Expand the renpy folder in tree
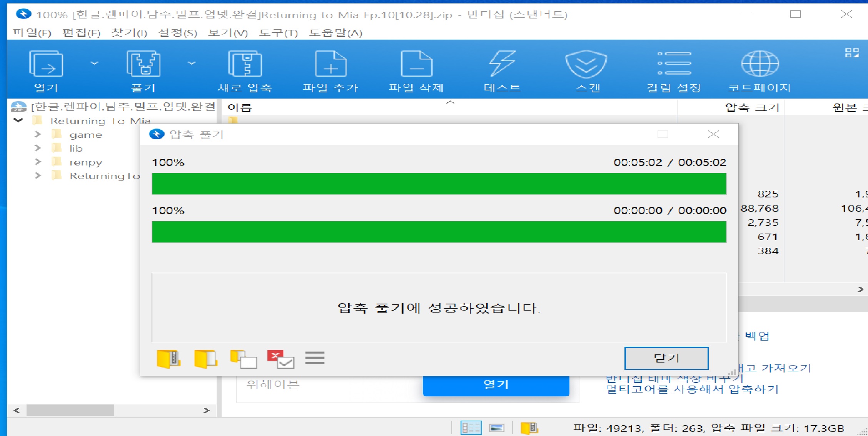 coord(37,162)
